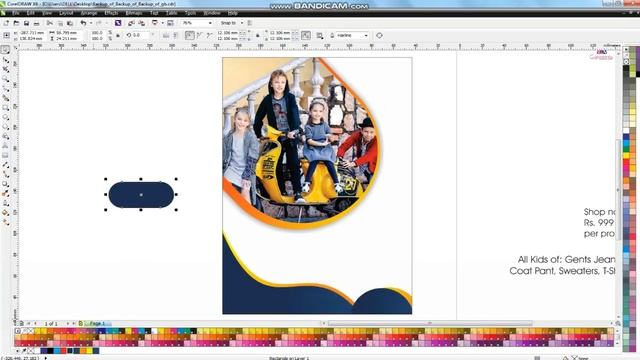Click the Cut icon
The height and width of the screenshot is (360, 640).
pos(50,23)
